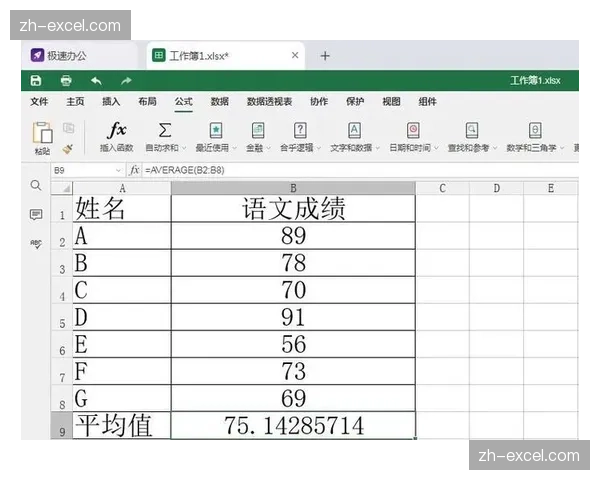Click the Insert Function fx icon
This screenshot has height=480, width=600.
click(117, 130)
